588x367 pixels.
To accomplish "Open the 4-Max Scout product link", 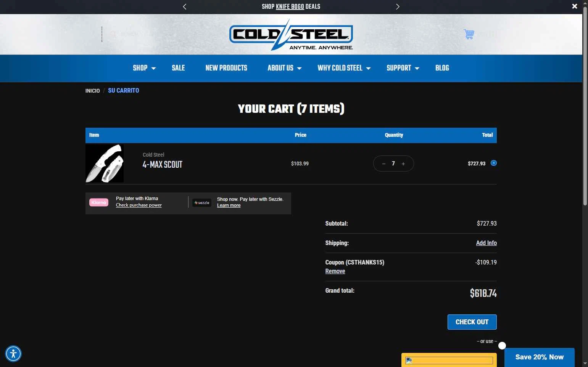I will coord(163,165).
